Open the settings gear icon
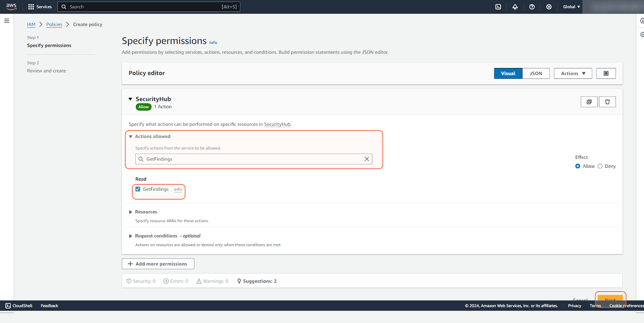The image size is (644, 323). click(549, 7)
